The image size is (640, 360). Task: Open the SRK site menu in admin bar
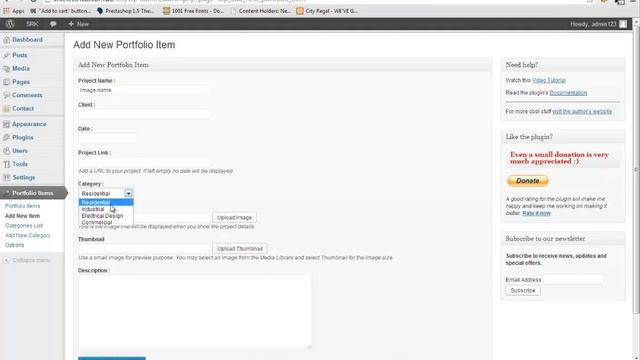tap(32, 24)
